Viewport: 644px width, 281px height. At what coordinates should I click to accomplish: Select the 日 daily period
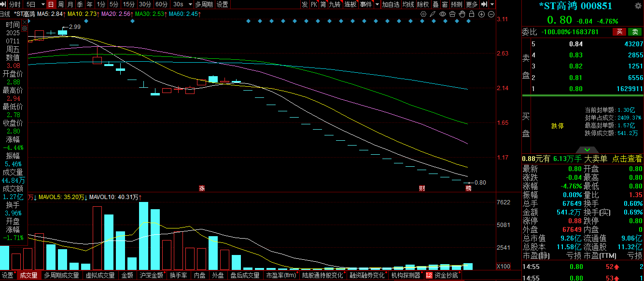pyautogui.click(x=51, y=4)
